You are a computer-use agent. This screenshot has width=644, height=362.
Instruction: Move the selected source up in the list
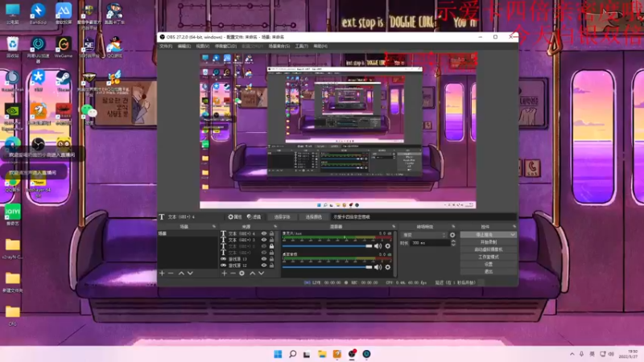point(252,273)
